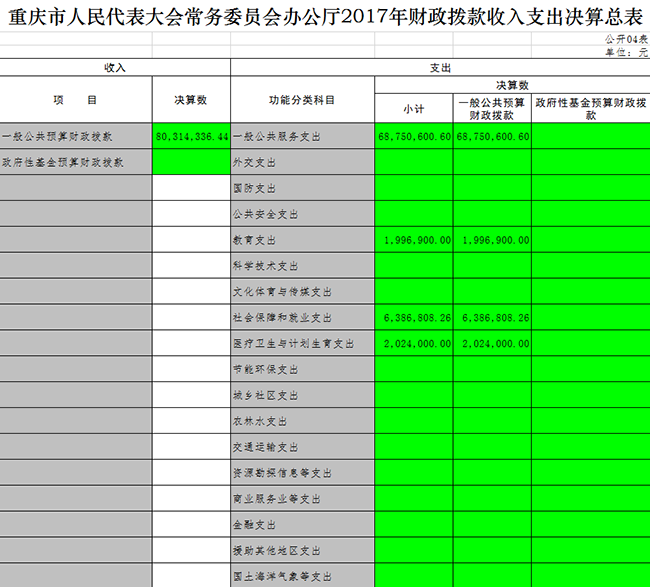Click the 小计 column header

tap(414, 109)
